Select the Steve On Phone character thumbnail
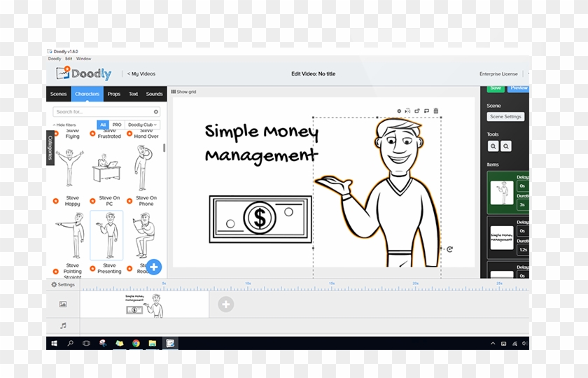 (x=143, y=167)
